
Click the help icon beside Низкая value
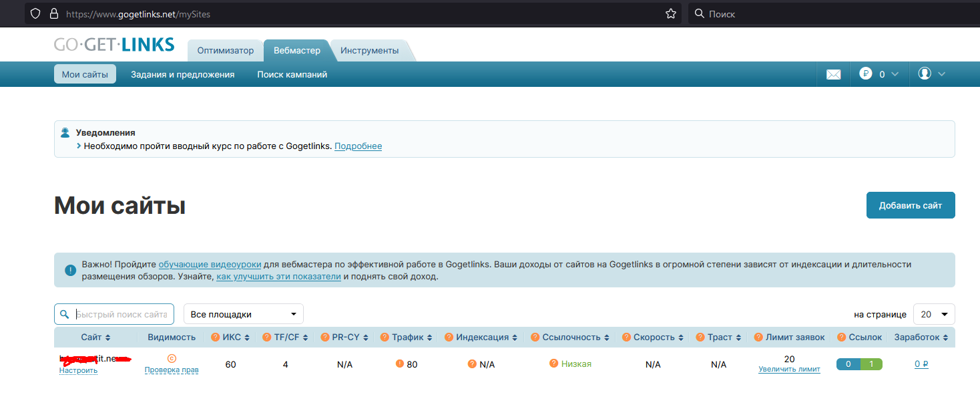[x=553, y=364]
